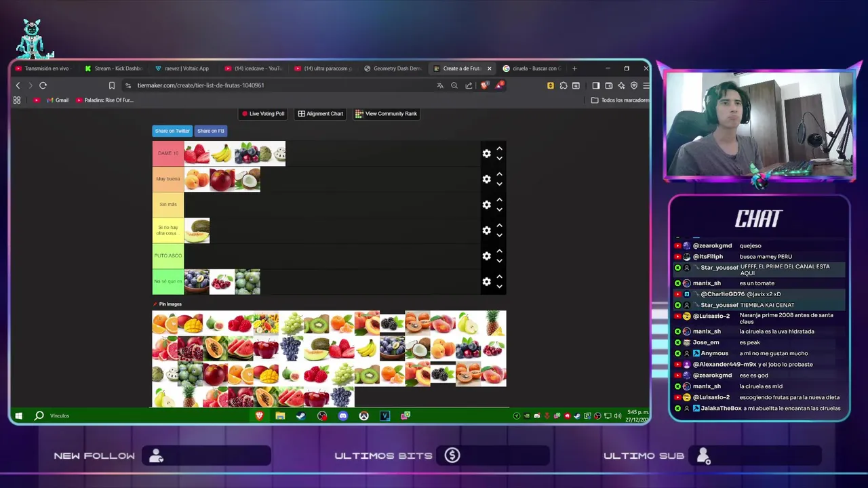The width and height of the screenshot is (868, 488).
Task: Open settings gear for the Muy buena tier
Action: click(486, 179)
